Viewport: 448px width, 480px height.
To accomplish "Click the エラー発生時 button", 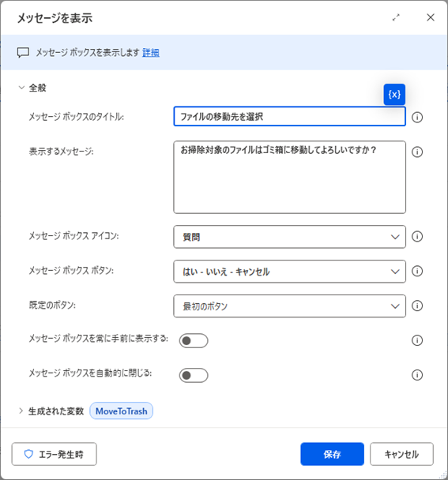I will coord(55,454).
